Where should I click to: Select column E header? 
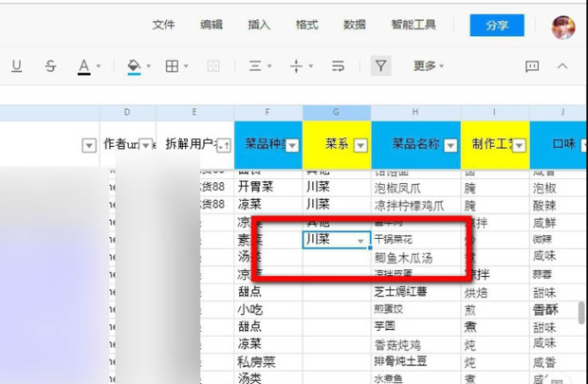click(194, 113)
